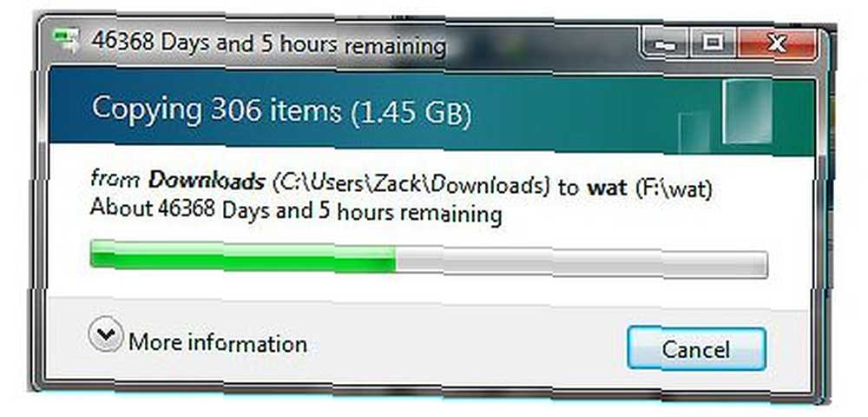This screenshot has height=417, width=868.
Task: Click the large glass square graphic in header
Action: point(747,111)
